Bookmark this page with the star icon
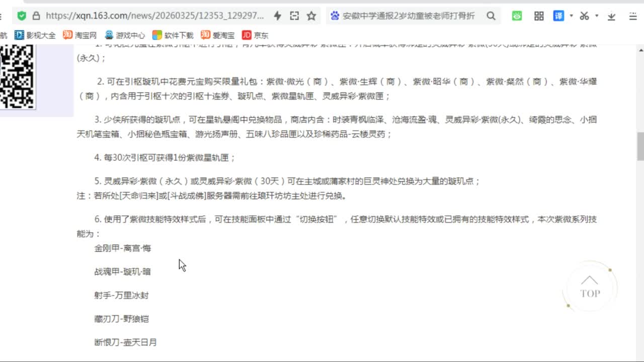The height and width of the screenshot is (362, 644). (311, 16)
